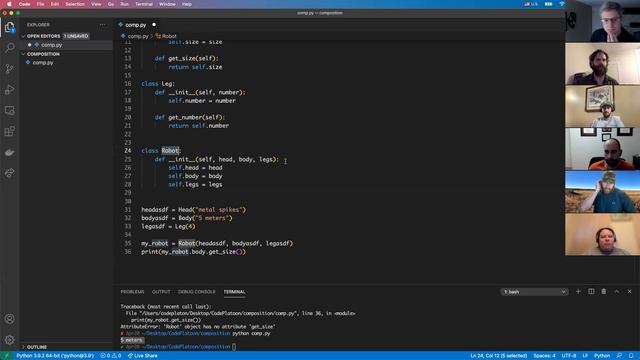The image size is (640, 360).
Task: Open the Selection menu
Action: 75,4
